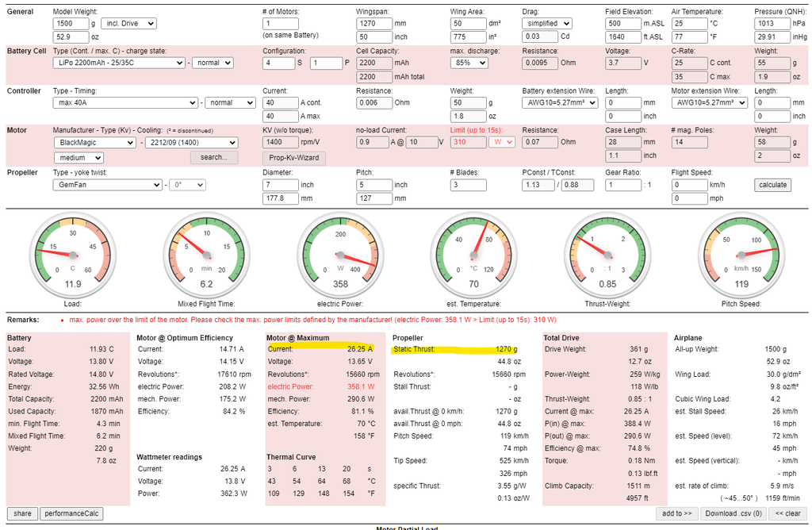Expand the GemFan propeller type dropdown
This screenshot has width=812, height=530.
pyautogui.click(x=109, y=185)
